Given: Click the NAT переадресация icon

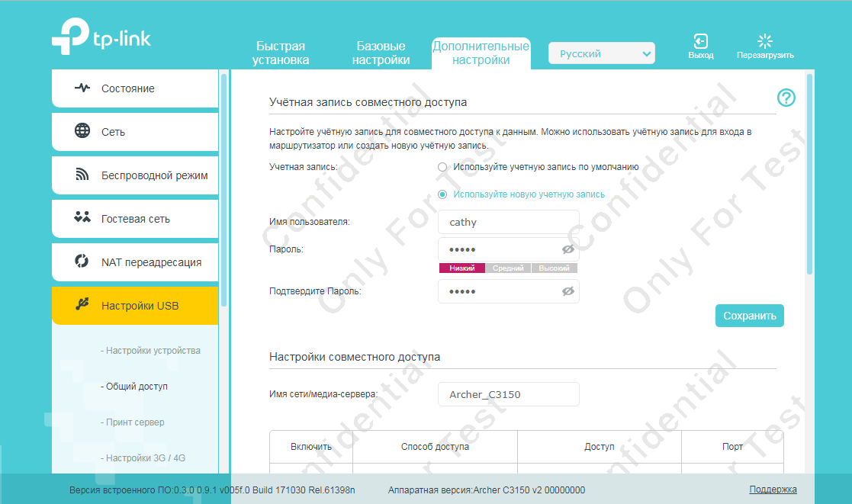Looking at the screenshot, I should coord(82,262).
